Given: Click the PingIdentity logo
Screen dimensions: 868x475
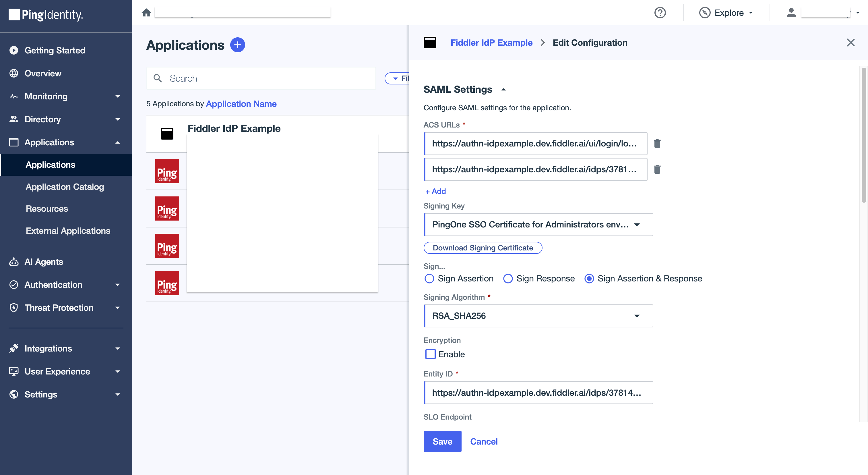Looking at the screenshot, I should point(45,15).
